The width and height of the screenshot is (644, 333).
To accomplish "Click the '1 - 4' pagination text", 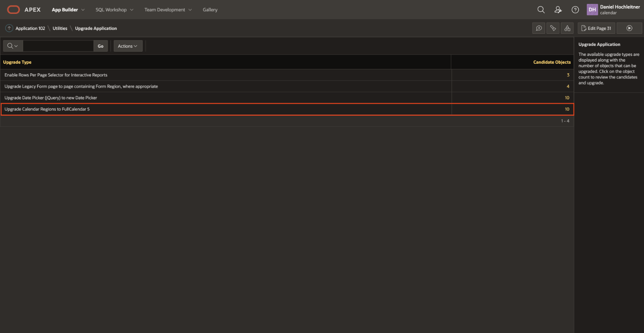I will [565, 121].
